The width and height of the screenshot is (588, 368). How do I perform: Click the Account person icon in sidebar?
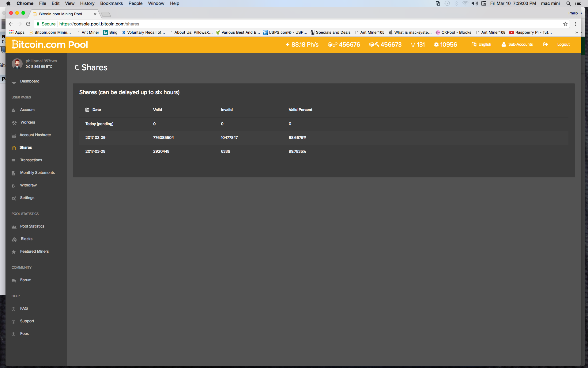tap(13, 110)
